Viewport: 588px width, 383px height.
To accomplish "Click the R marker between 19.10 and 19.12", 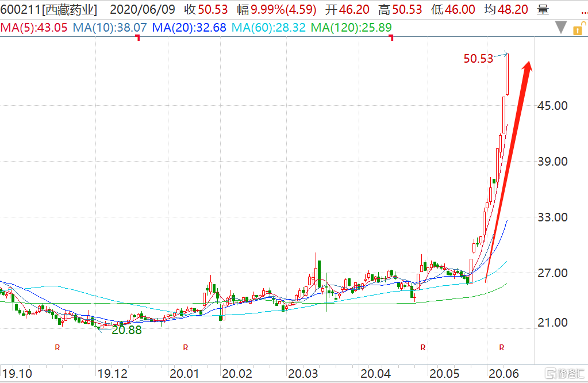I will (57, 348).
